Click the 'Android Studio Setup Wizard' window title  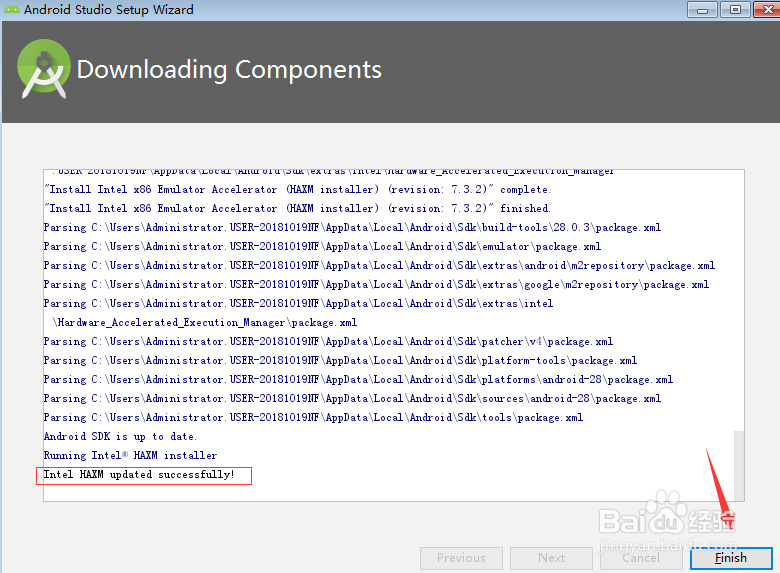click(108, 9)
